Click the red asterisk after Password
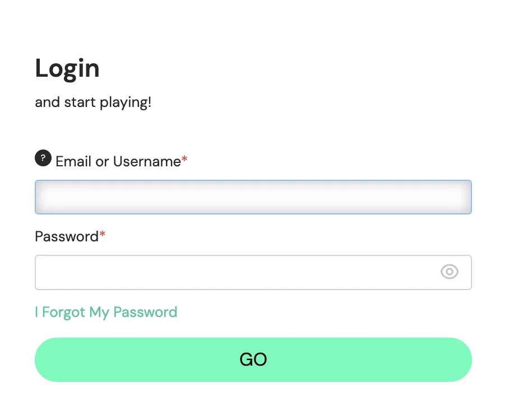Image resolution: width=509 pixels, height=420 pixels. (x=102, y=234)
